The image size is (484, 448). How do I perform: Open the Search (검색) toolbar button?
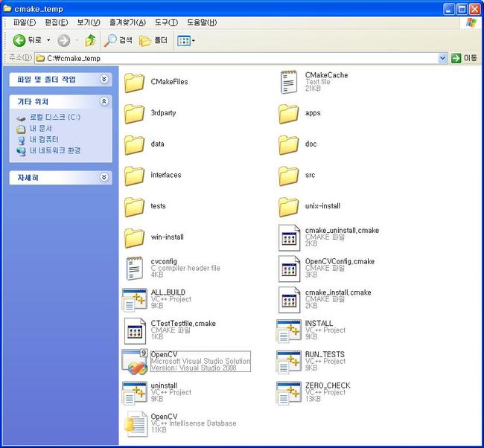118,40
